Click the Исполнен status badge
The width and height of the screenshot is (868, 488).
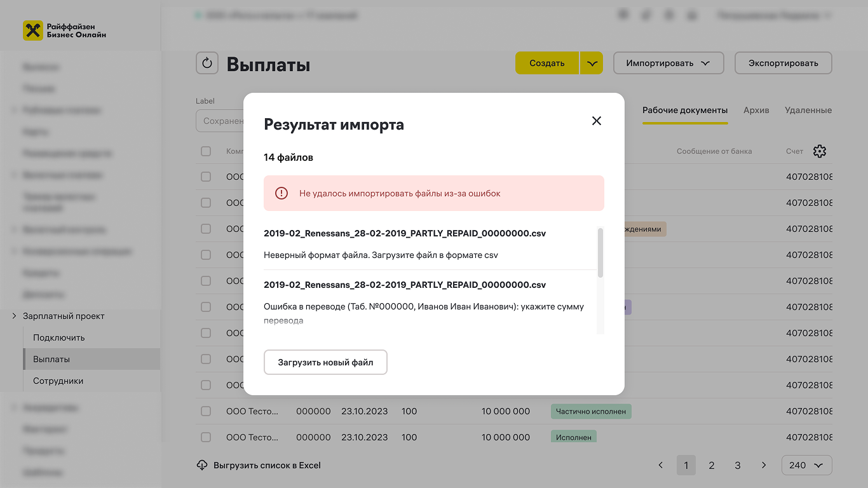click(x=574, y=437)
